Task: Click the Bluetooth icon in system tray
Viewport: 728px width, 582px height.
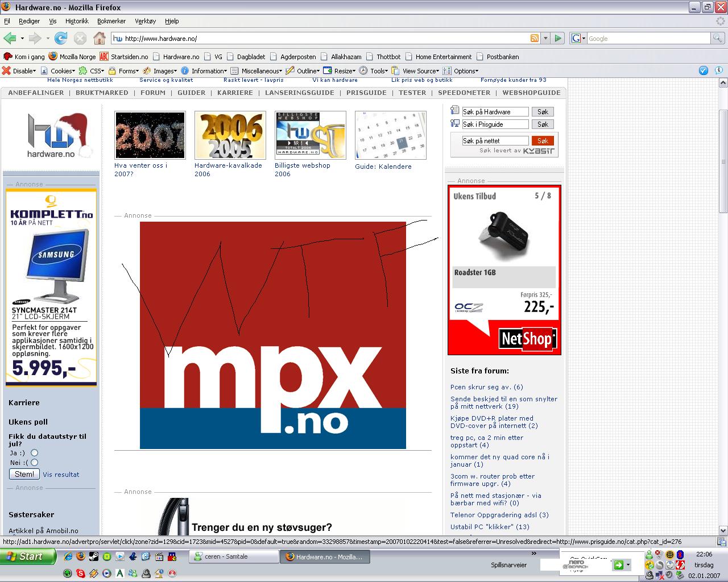Action: 680,554
